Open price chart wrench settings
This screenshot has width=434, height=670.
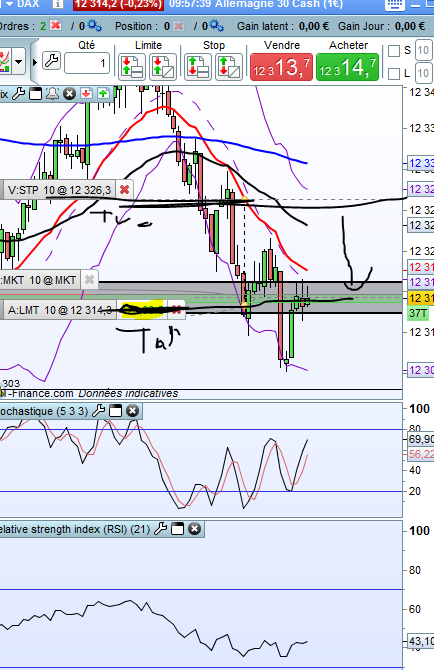point(18,93)
